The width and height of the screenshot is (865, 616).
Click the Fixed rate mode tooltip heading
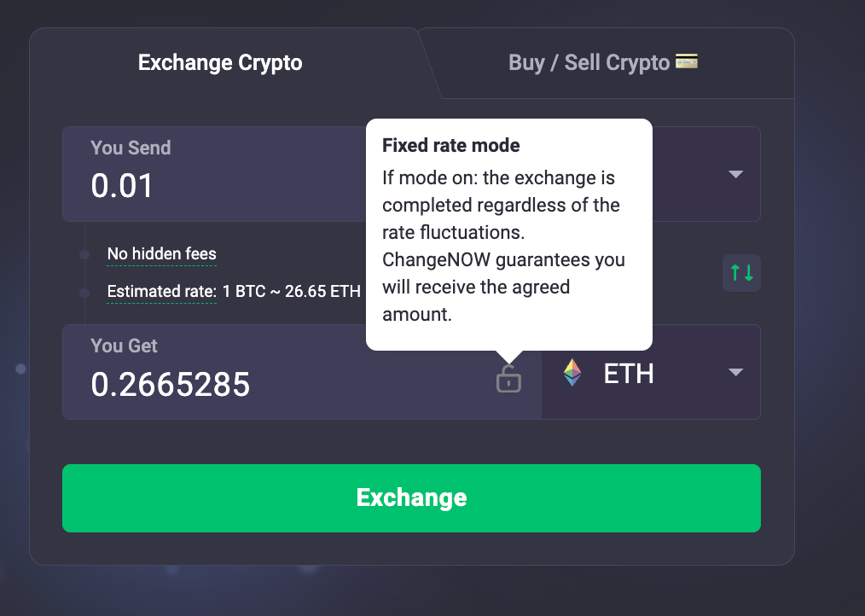(451, 145)
